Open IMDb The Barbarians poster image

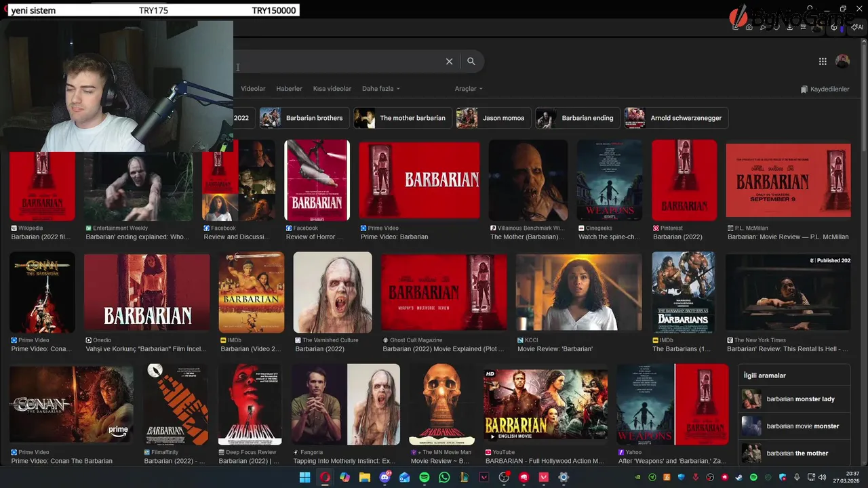click(684, 292)
